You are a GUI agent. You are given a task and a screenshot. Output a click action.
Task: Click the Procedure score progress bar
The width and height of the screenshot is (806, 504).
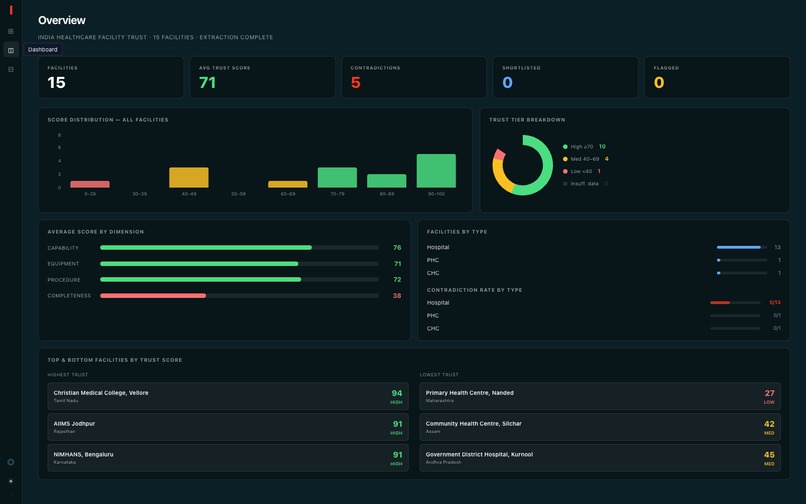[x=240, y=280]
